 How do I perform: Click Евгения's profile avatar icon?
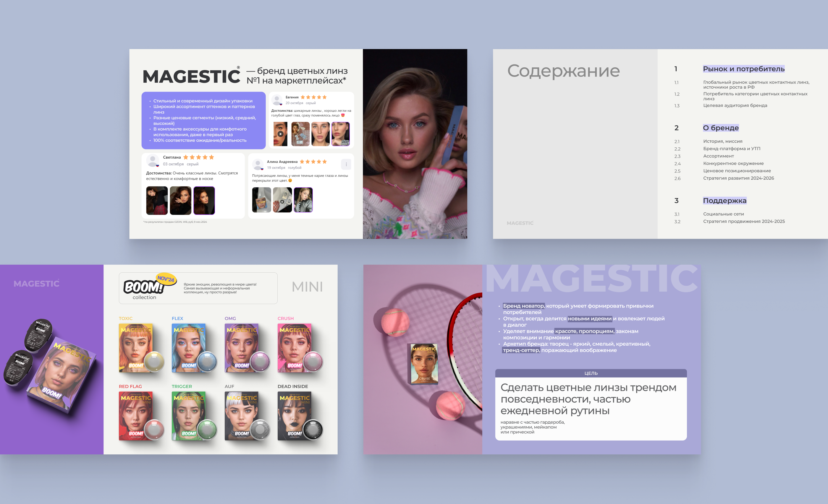coord(277,100)
